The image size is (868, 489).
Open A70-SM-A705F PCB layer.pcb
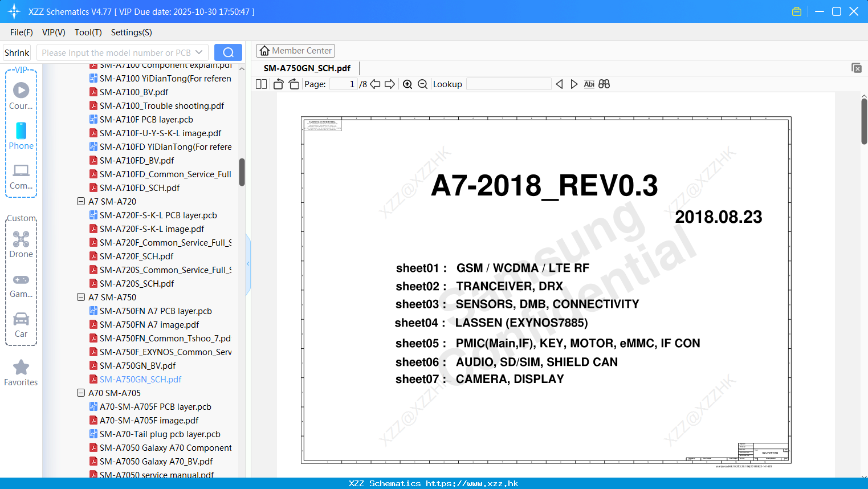click(x=155, y=406)
